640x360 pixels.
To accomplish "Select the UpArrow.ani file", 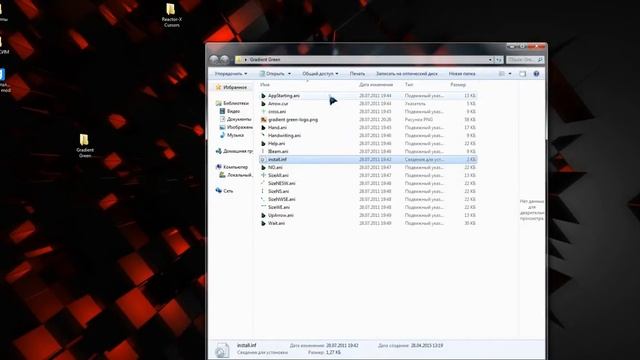I will pos(368,215).
